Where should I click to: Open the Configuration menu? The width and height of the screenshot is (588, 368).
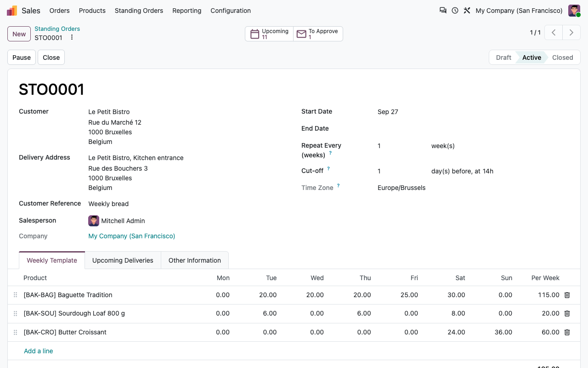tap(231, 11)
